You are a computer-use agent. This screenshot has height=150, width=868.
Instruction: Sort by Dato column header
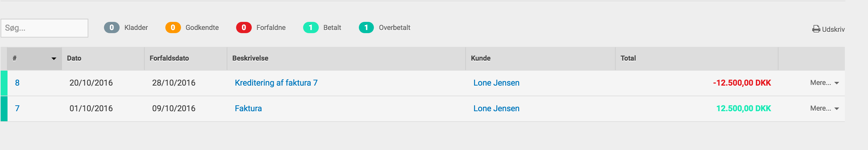tap(74, 58)
